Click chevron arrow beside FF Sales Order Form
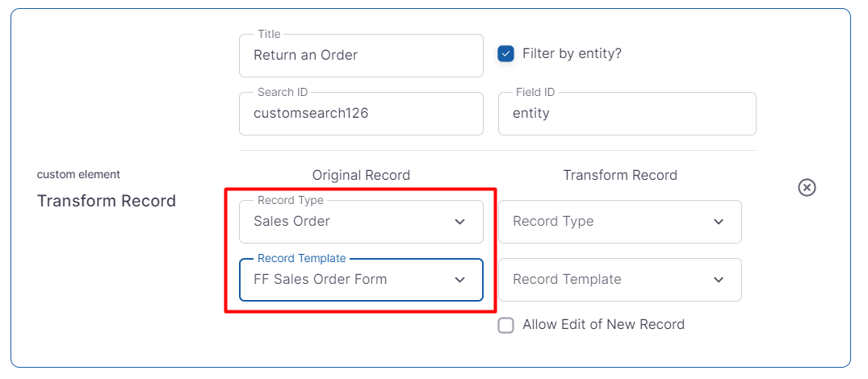The image size is (868, 379). (459, 280)
